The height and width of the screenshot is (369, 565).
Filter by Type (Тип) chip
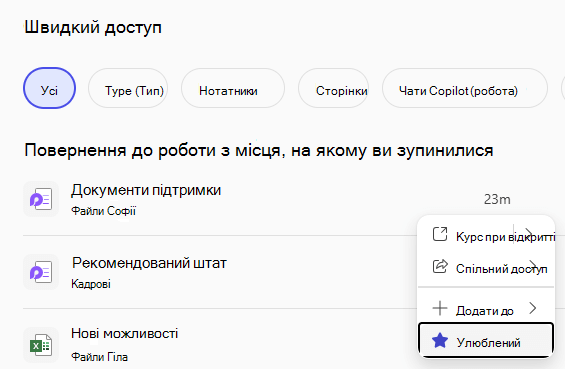(128, 88)
